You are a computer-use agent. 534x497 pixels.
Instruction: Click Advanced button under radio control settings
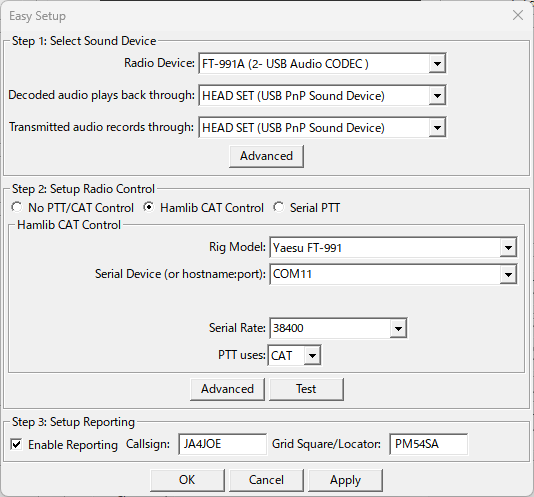point(227,389)
